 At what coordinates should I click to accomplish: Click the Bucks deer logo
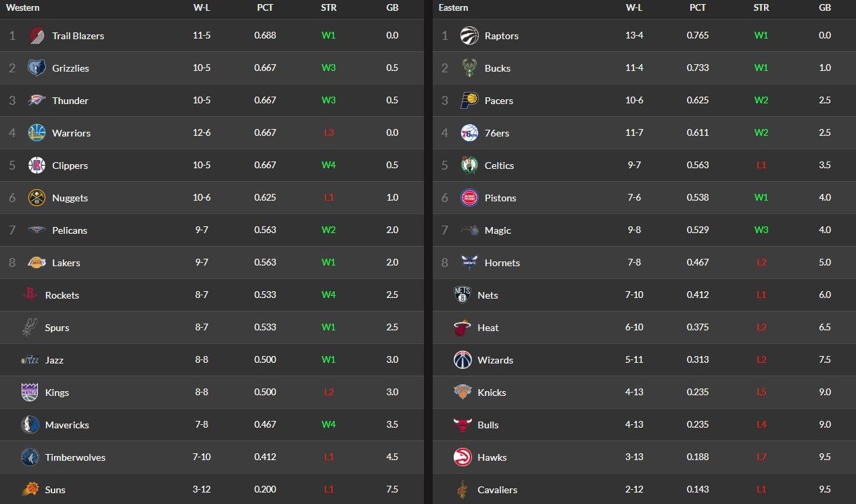click(x=469, y=68)
